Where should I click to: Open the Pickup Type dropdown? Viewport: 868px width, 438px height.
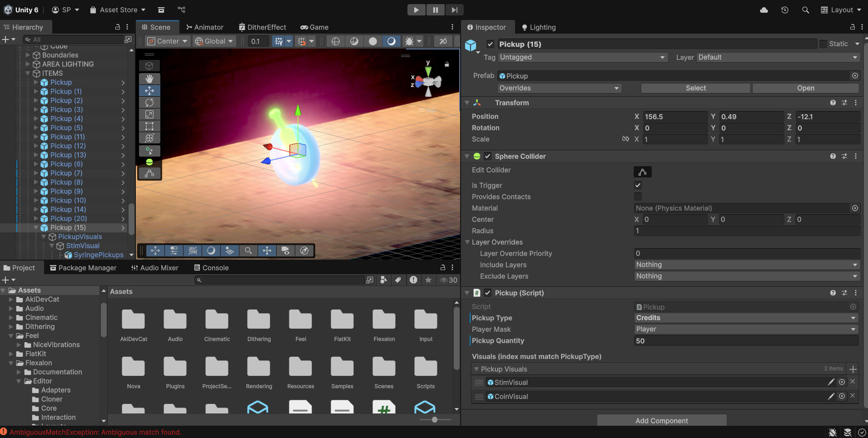[746, 318]
